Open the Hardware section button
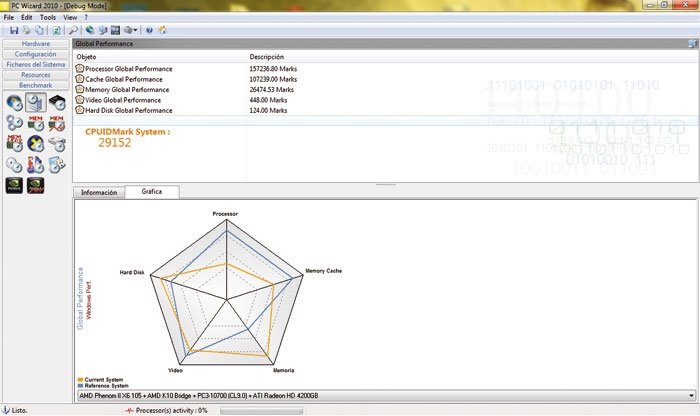 (36, 44)
